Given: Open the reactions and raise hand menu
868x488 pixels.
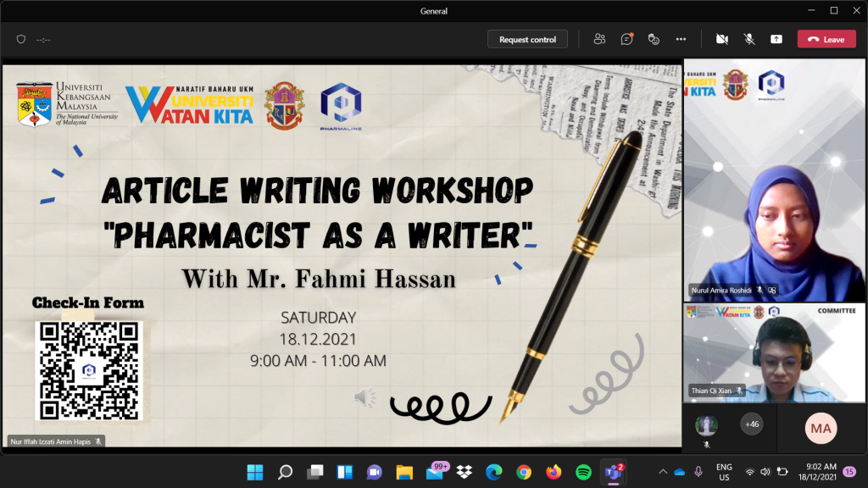Looking at the screenshot, I should click(x=654, y=39).
